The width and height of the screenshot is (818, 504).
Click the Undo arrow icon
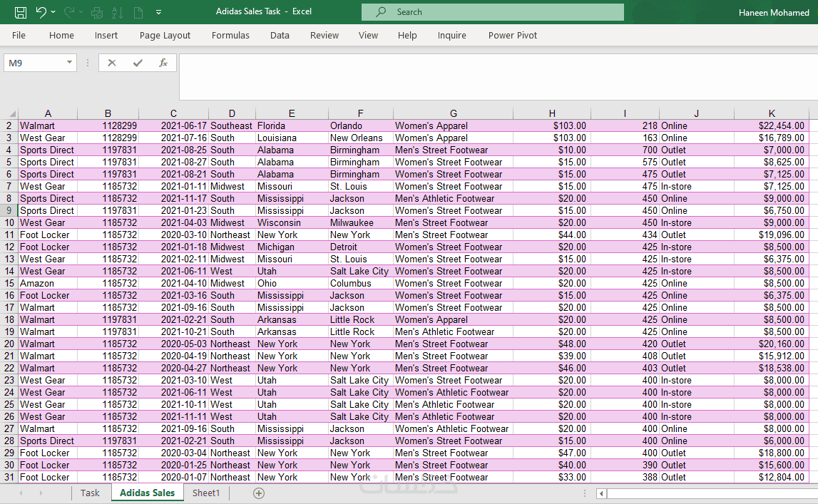click(x=41, y=11)
